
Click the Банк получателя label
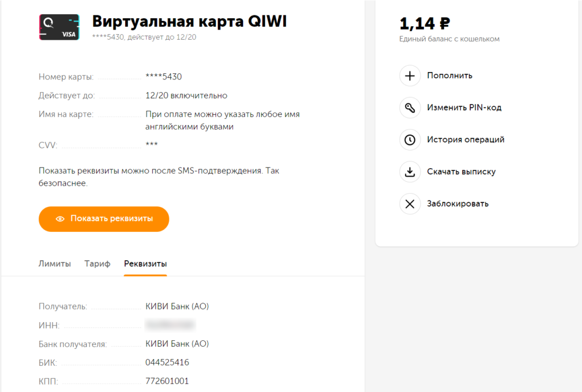tap(73, 344)
